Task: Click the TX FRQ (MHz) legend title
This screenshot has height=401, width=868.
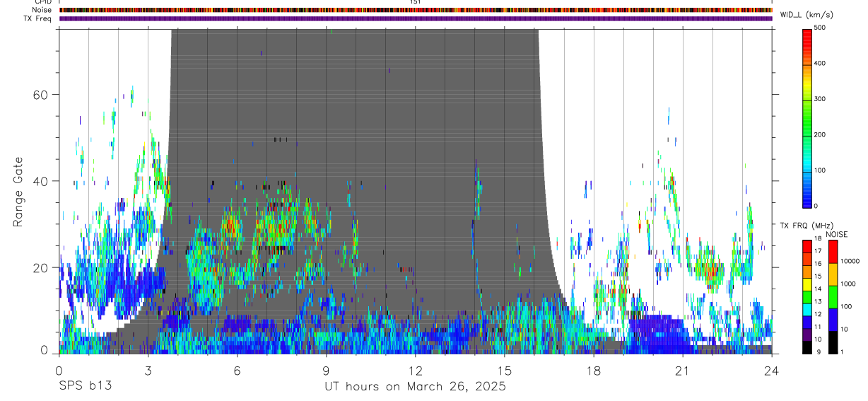Action: [806, 226]
